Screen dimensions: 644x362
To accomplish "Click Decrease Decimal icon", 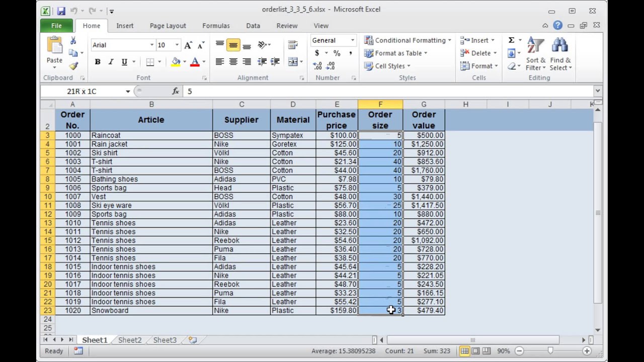I will tap(331, 66).
